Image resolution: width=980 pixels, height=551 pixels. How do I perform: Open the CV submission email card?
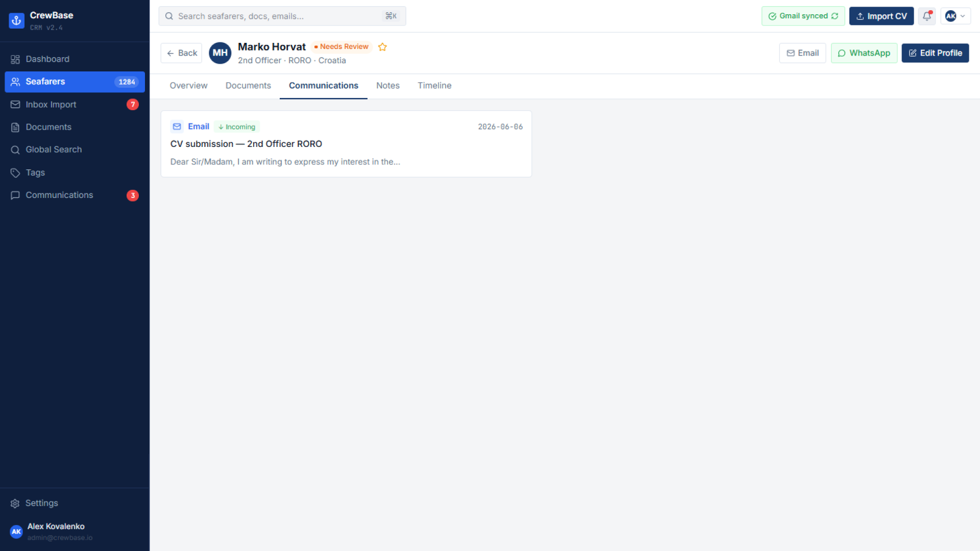[x=346, y=144]
